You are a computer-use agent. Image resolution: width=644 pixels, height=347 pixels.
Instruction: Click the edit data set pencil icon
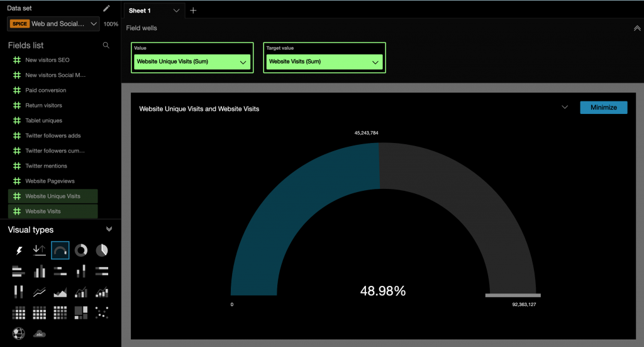pos(106,8)
